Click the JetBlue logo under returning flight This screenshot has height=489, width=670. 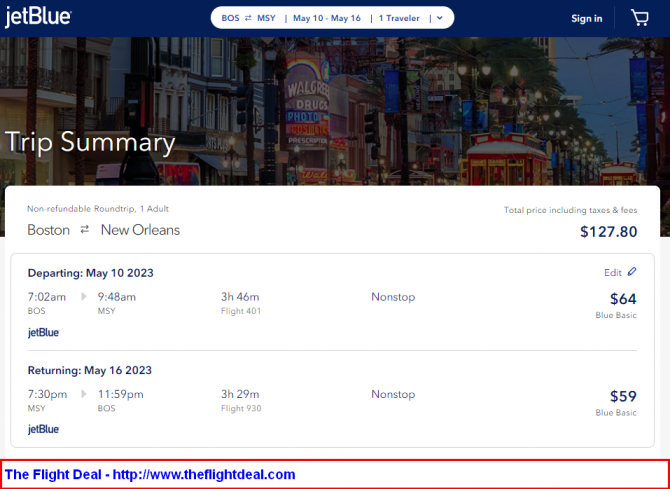44,429
